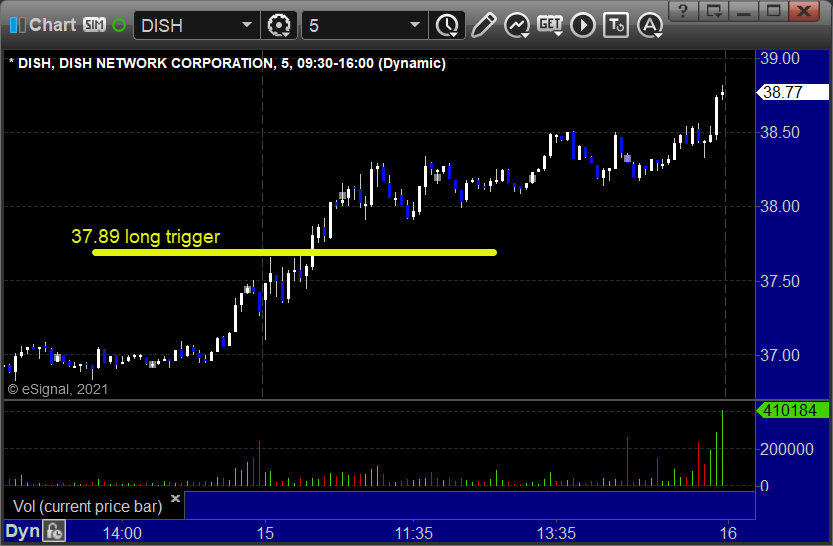Click the 39.00 price axis label
The height and width of the screenshot is (546, 833).
[x=779, y=58]
